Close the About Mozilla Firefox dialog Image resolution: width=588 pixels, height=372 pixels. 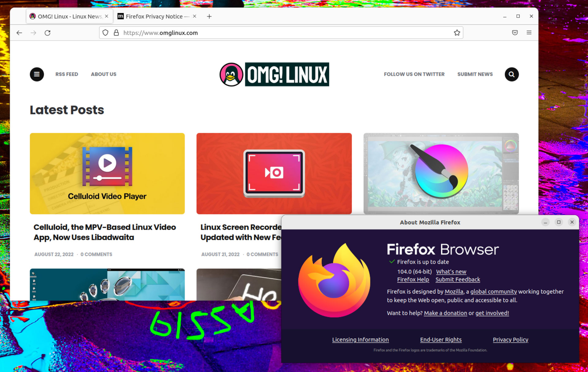pyautogui.click(x=572, y=222)
